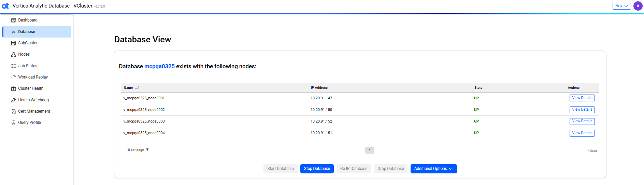
Task: Click IP address 10.20.91.150
Action: click(321, 110)
